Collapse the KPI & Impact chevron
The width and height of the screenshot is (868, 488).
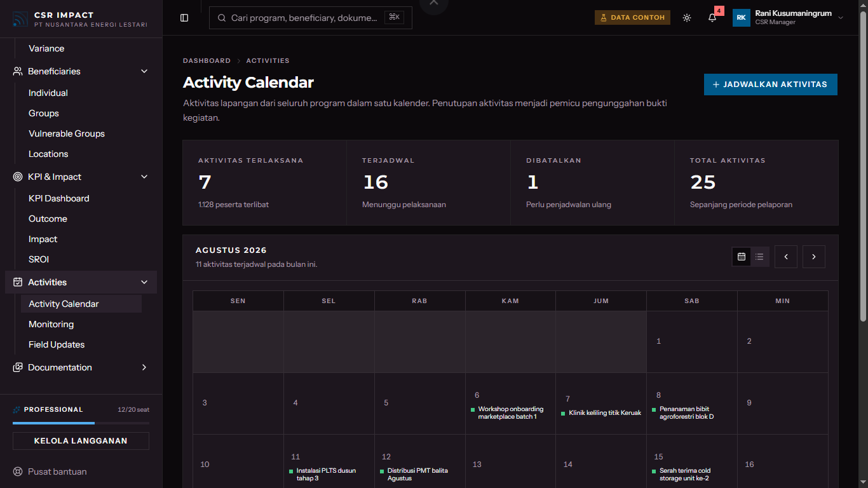pyautogui.click(x=144, y=177)
